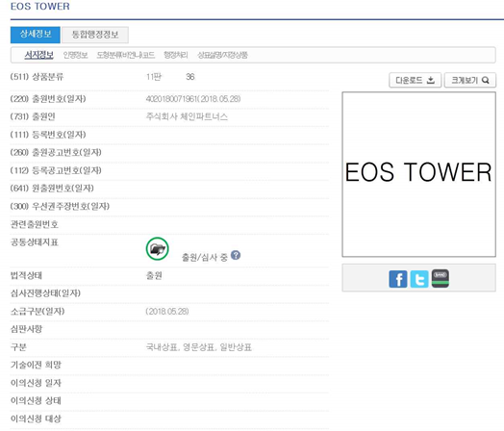504x431 pixels.
Task: Click the 심판사항 label
Action: click(26, 329)
